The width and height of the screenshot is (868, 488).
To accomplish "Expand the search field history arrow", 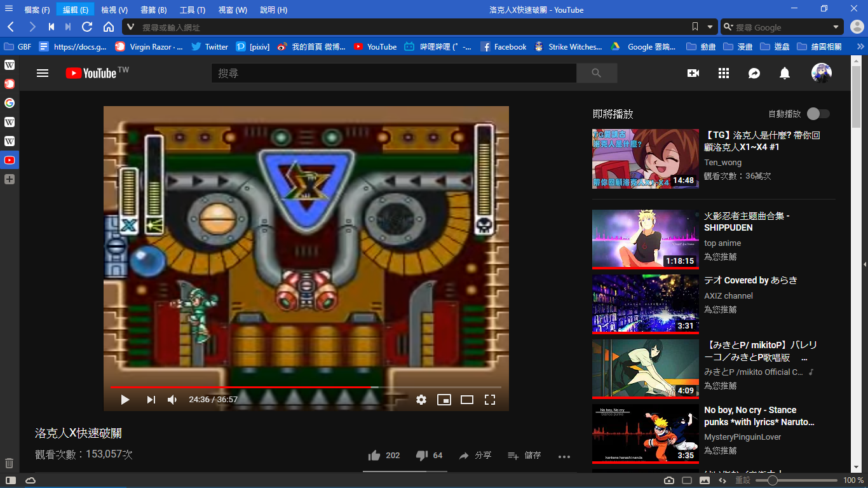I will pos(836,27).
